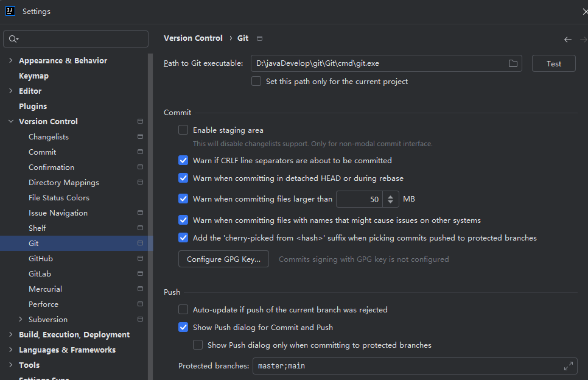This screenshot has height=380, width=588.
Task: Toggle warn when committing files larger than
Action: (x=183, y=199)
